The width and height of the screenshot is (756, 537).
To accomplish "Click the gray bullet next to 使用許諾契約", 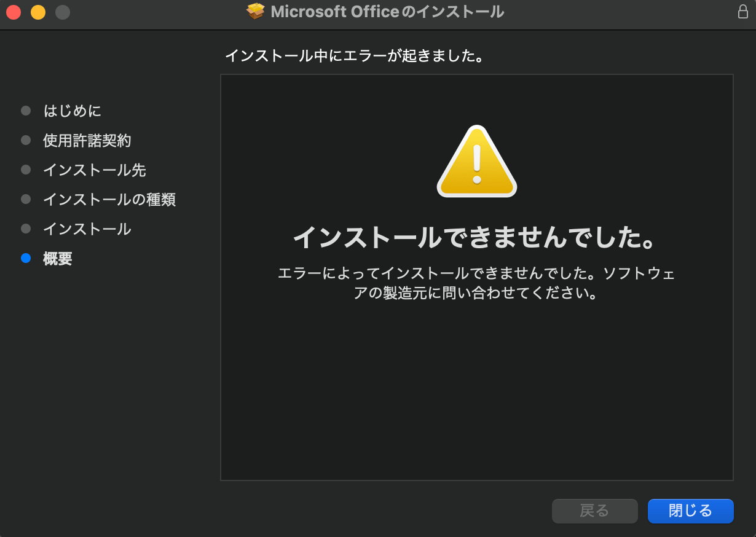I will [26, 140].
